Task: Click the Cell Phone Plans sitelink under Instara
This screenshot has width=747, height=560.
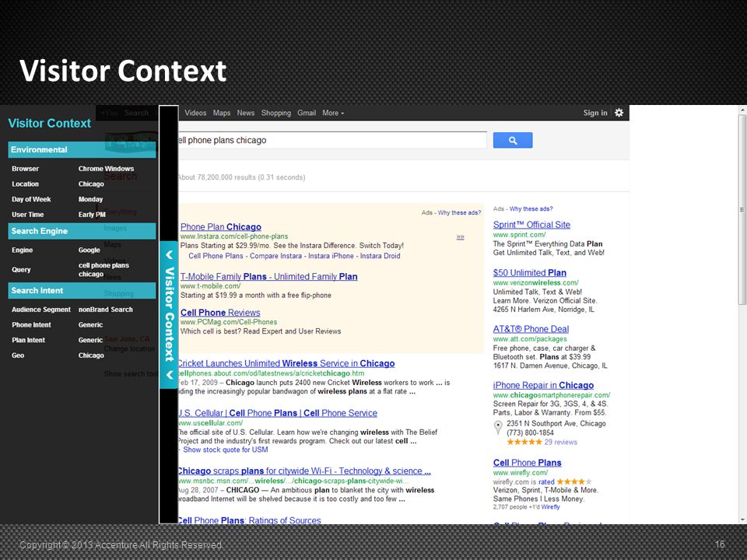Action: [x=216, y=256]
